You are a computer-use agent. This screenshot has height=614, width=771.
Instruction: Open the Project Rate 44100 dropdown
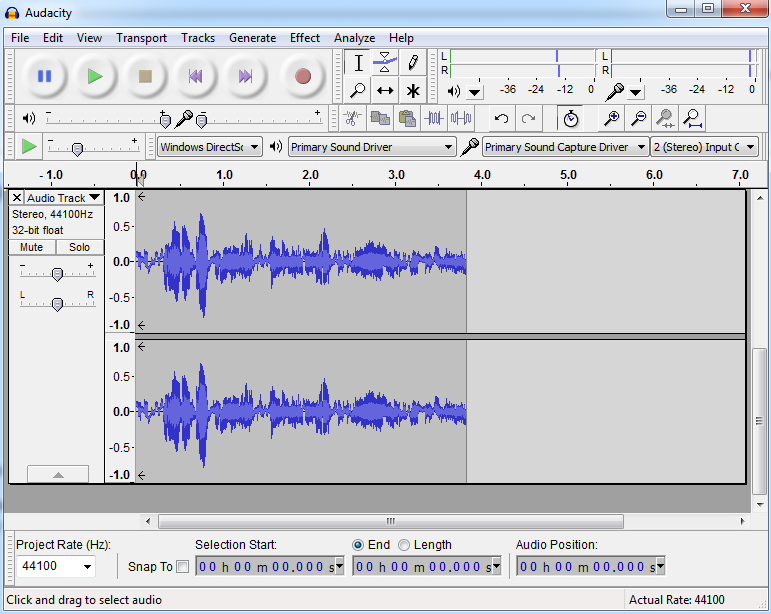pos(87,566)
